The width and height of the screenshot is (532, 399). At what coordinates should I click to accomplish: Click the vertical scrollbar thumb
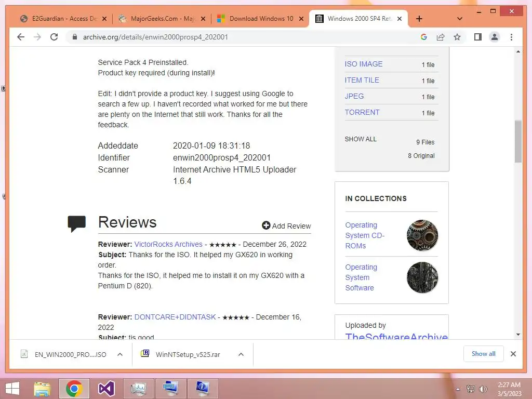pyautogui.click(x=518, y=141)
